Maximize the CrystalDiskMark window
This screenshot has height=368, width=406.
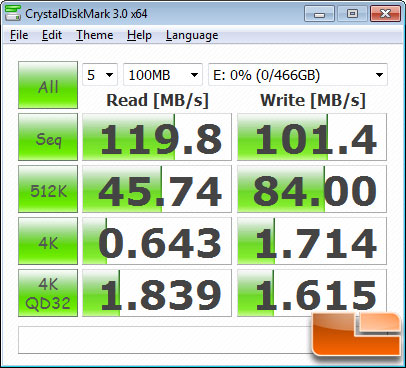[352, 14]
